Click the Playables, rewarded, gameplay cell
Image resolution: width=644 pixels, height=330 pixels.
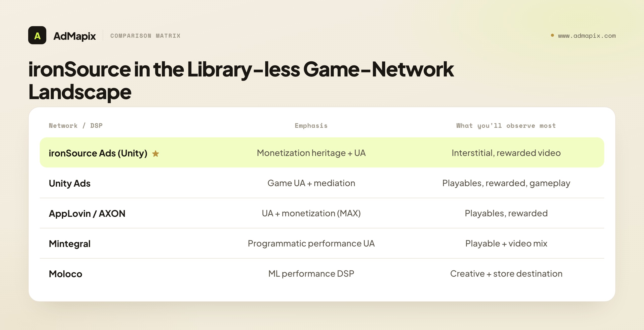(506, 183)
